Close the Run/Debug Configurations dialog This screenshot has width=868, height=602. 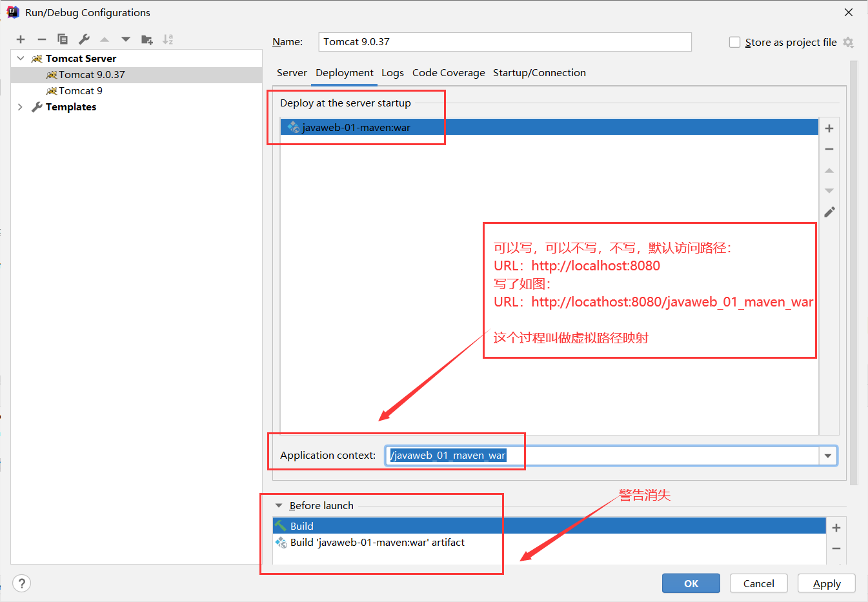pos(849,12)
